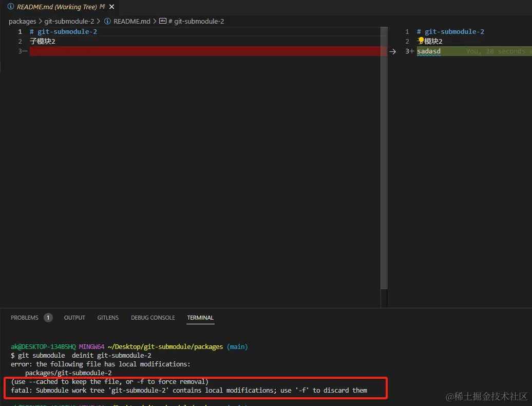Select the TERMINAL panel tab

[200, 318]
